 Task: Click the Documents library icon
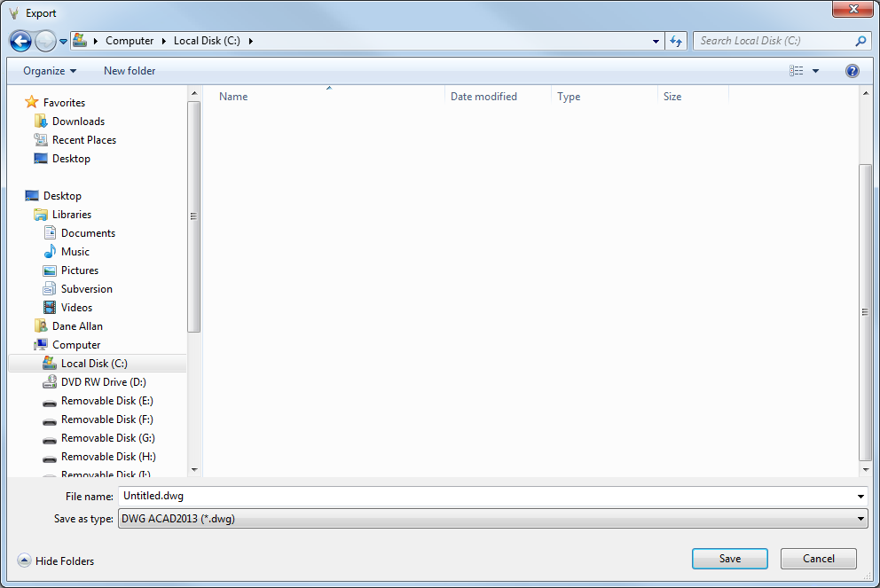click(x=50, y=233)
